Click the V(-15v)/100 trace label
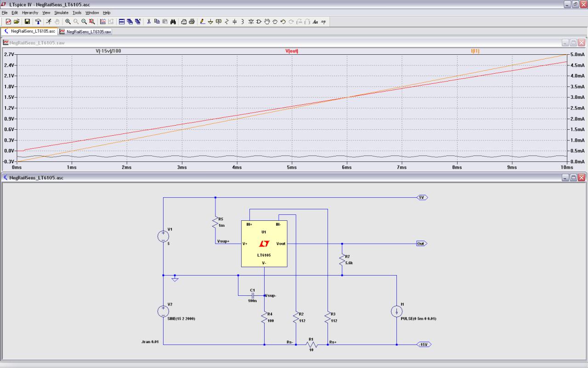Viewport: 588px width, 368px height. click(108, 51)
